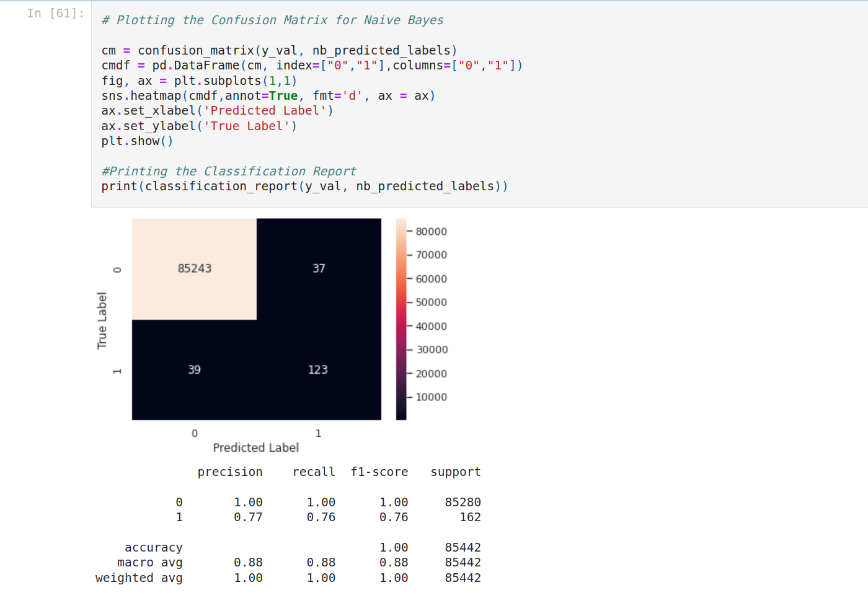Viewport: 868px width, 603px height.
Task: Click the pd.DataFrame code line
Action: [x=312, y=65]
